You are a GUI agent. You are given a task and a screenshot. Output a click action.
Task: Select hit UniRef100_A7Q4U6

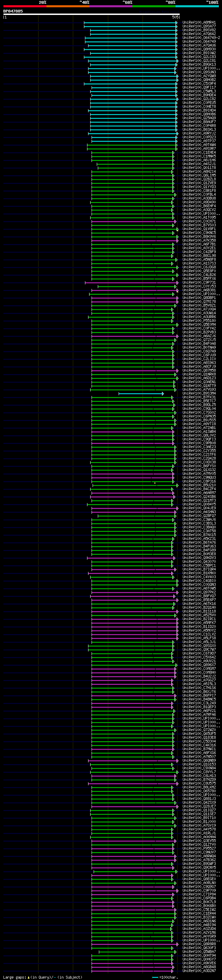pyautogui.click(x=199, y=45)
